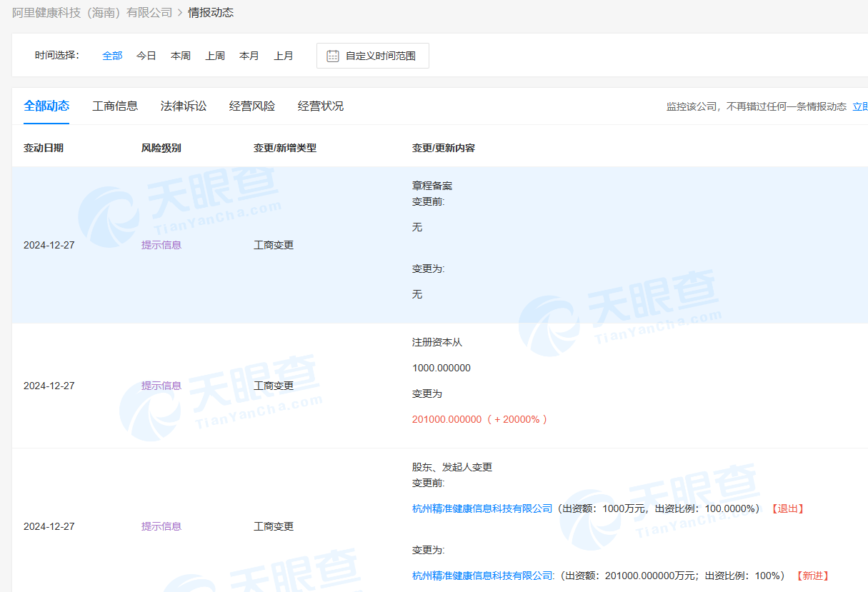Switch to 全部动态 tab
This screenshot has width=868, height=592.
pos(46,106)
